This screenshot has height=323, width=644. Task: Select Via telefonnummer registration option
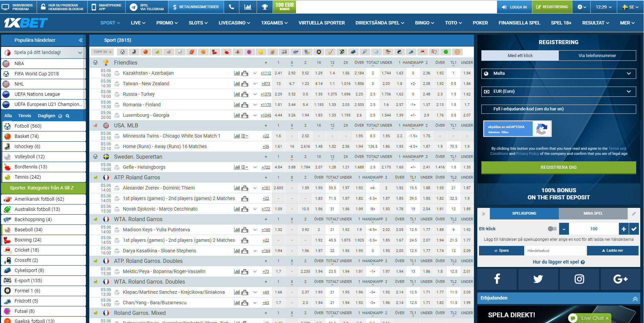pyautogui.click(x=597, y=55)
